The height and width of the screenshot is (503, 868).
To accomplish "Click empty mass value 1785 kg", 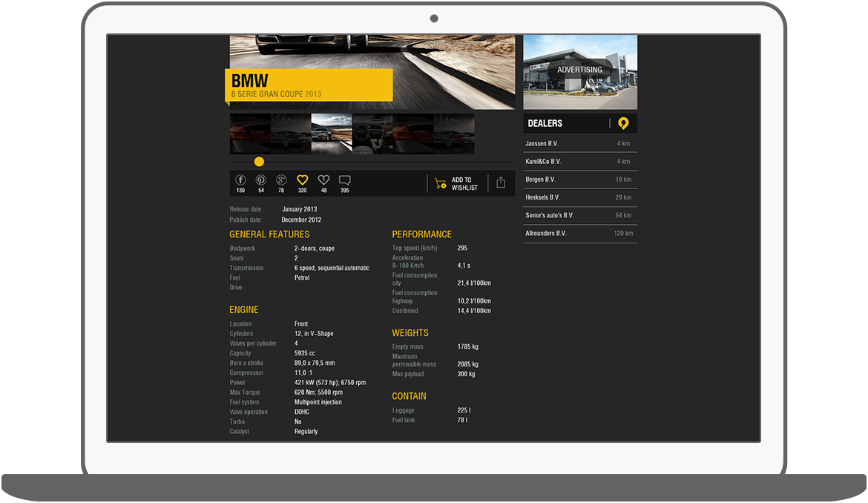I will tap(468, 347).
